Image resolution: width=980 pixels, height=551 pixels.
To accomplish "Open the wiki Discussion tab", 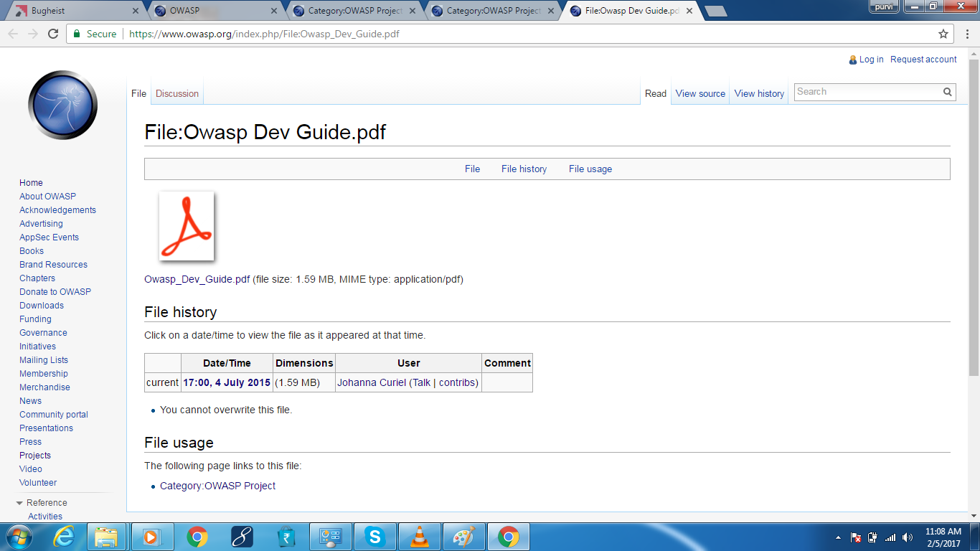I will [177, 94].
